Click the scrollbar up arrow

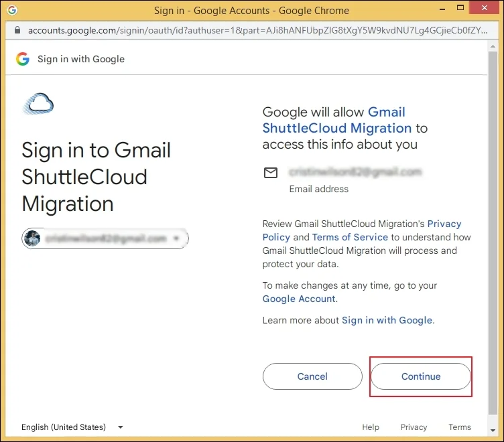493,47
